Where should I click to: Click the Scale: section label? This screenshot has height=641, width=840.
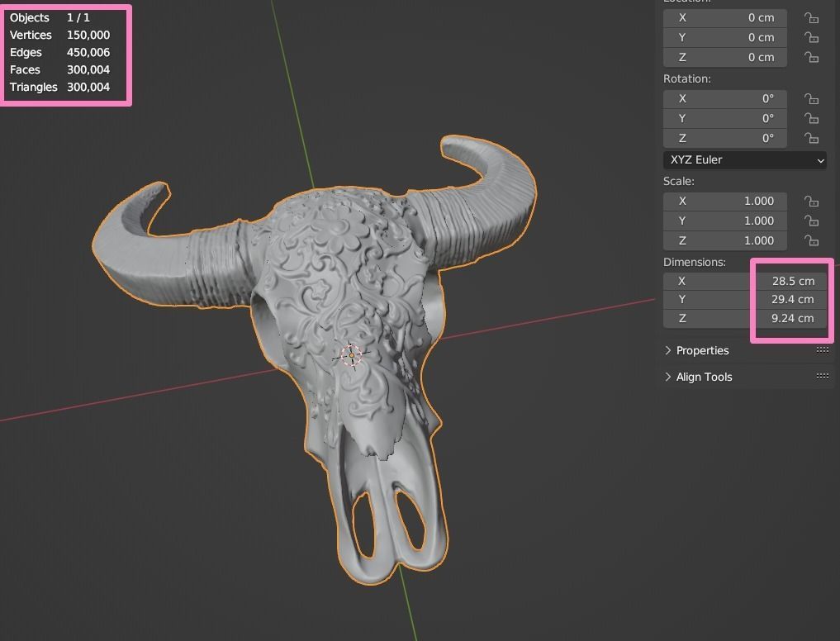tap(678, 181)
